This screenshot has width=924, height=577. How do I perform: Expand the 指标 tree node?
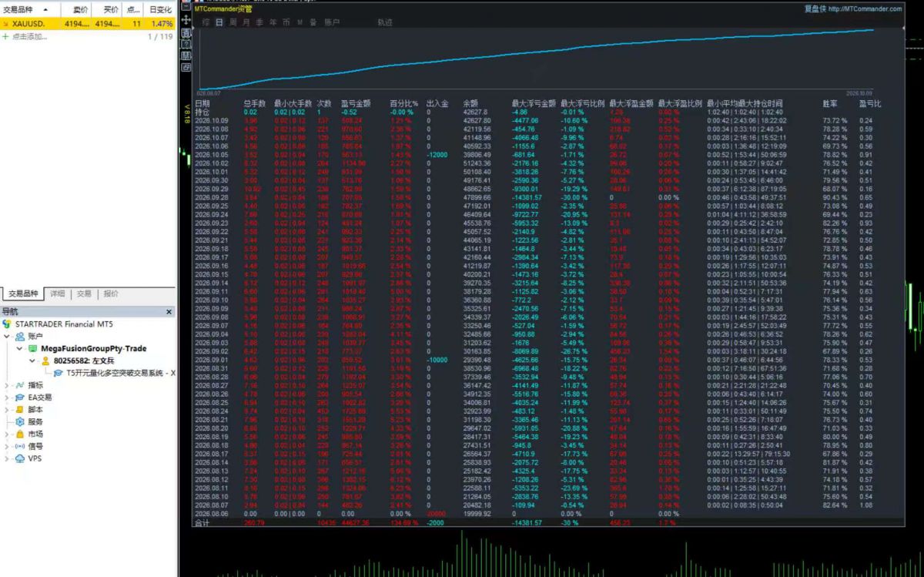8,385
